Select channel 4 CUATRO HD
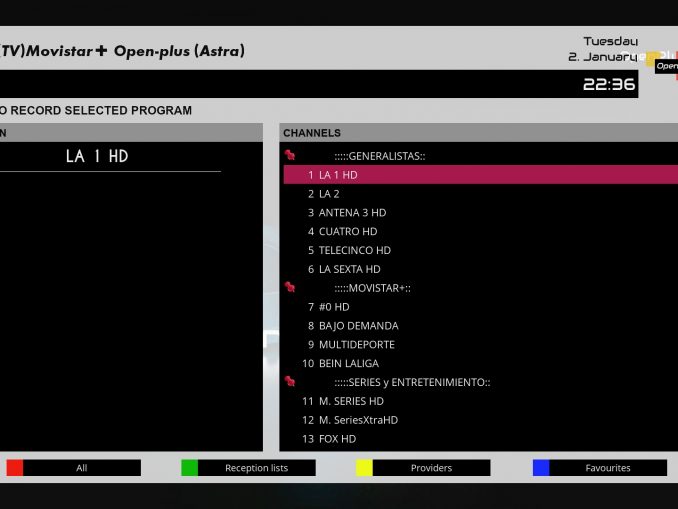Image resolution: width=678 pixels, height=509 pixels. [x=481, y=231]
